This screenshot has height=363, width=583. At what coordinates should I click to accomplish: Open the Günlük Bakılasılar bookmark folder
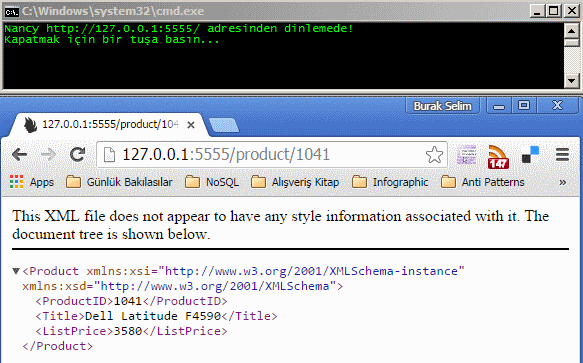(119, 182)
